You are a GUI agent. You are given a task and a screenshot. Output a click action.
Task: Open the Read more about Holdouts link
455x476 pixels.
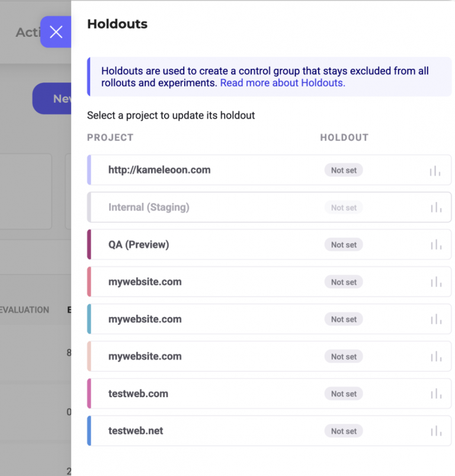(x=283, y=83)
